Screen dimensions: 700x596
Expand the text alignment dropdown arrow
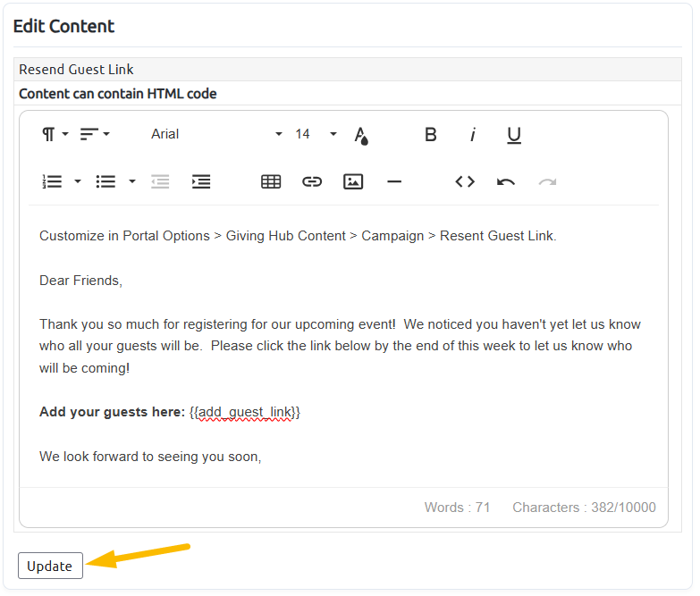(106, 134)
